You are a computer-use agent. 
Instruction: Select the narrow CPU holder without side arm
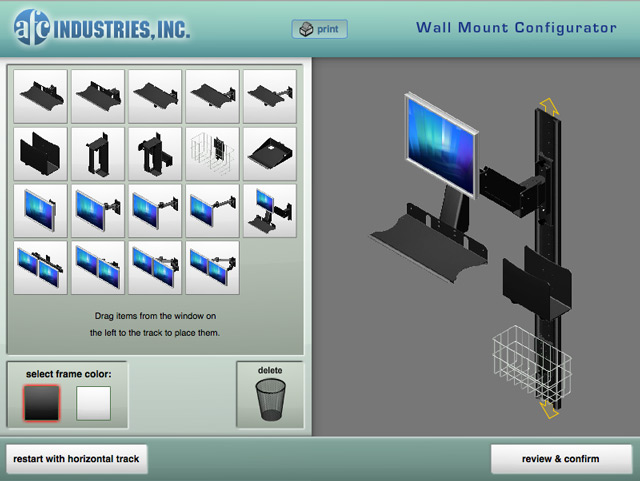tap(98, 154)
